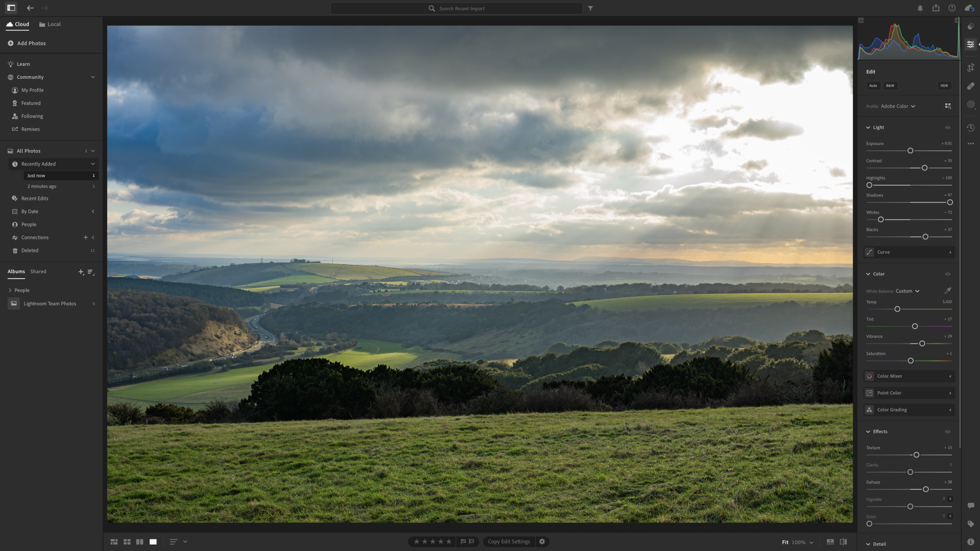This screenshot has height=551, width=980.
Task: Switch to Square Grid view
Action: click(x=127, y=542)
